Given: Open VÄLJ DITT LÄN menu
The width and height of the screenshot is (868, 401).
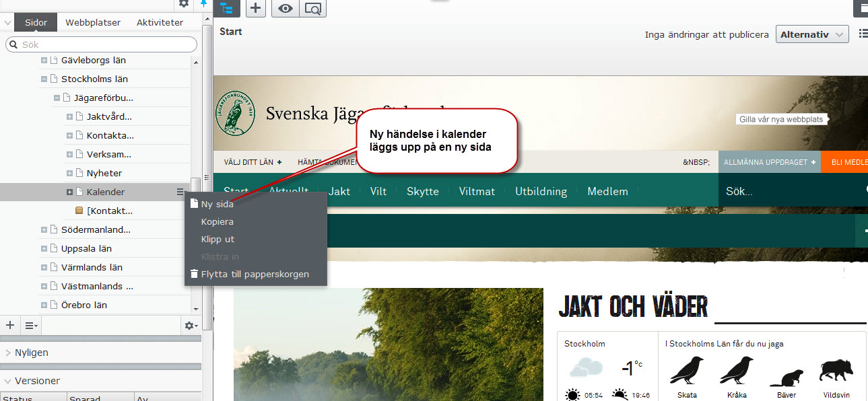Looking at the screenshot, I should 253,162.
